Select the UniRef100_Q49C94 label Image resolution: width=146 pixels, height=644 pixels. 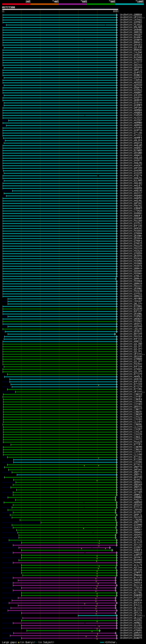coord(131,379)
